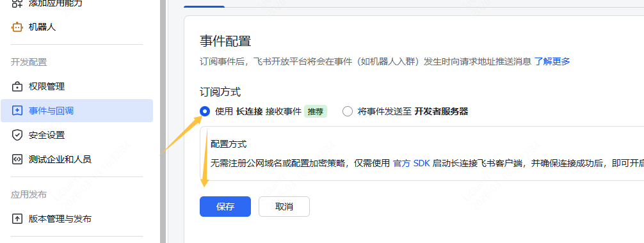Select 使用长连接接收事件 radio option

(x=205, y=111)
